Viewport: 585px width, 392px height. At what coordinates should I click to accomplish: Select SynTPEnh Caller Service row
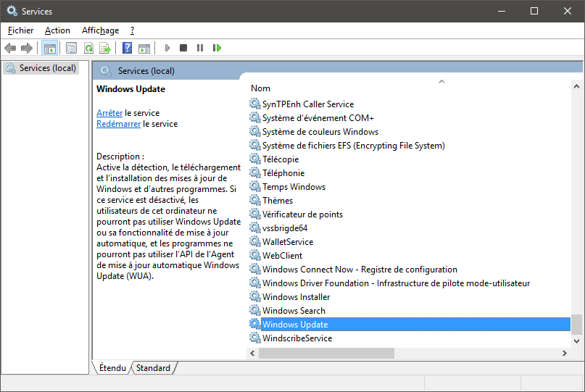coord(308,104)
